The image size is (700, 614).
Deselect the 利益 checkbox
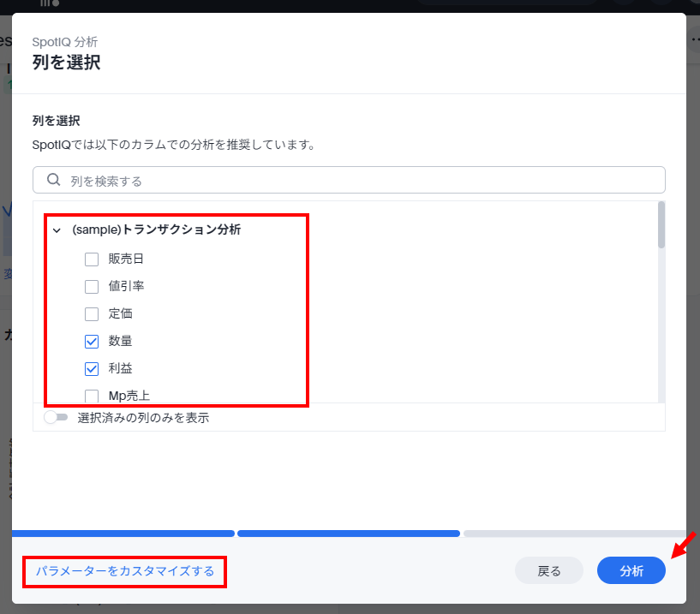point(92,369)
